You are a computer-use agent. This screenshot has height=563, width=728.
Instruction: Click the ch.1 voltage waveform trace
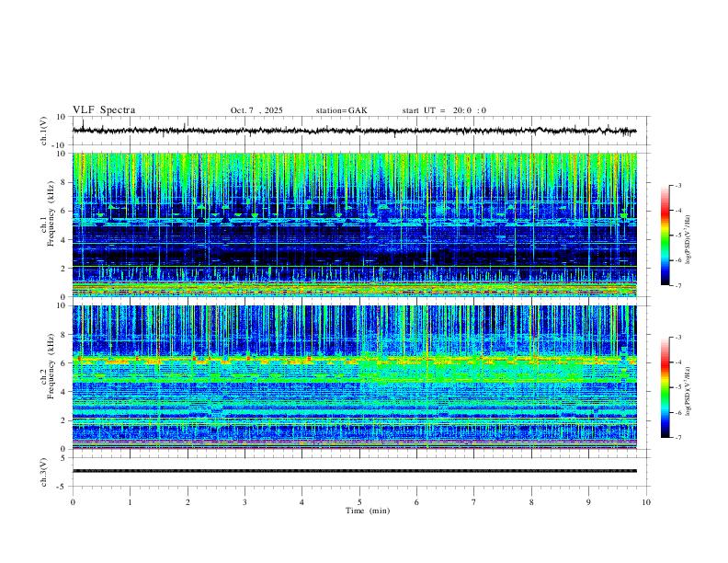pos(354,131)
